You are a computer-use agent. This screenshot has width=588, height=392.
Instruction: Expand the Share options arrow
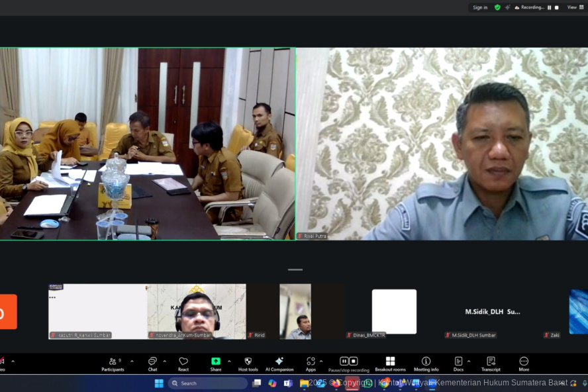pos(229,362)
